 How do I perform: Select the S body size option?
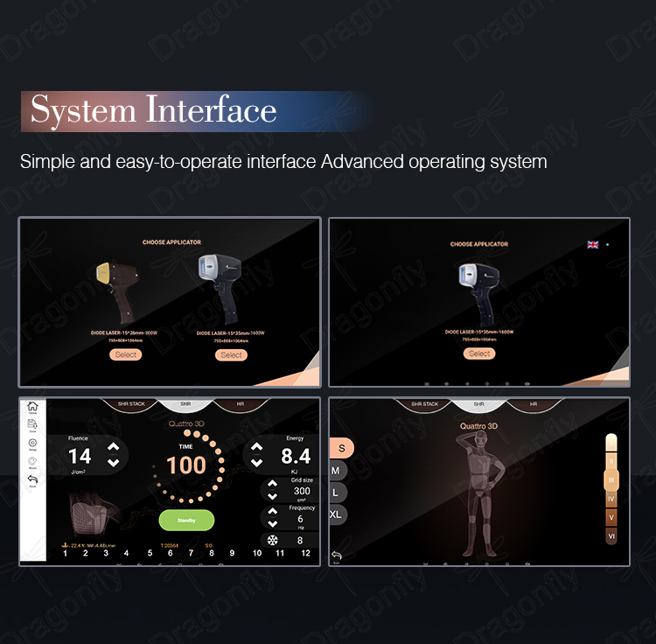pyautogui.click(x=341, y=448)
